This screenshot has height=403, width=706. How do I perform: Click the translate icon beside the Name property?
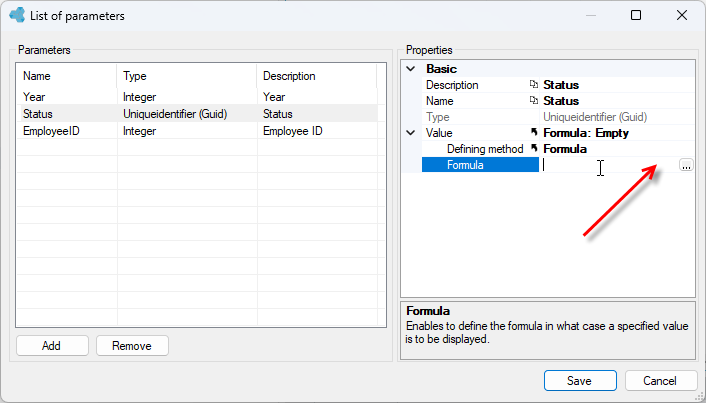click(534, 101)
